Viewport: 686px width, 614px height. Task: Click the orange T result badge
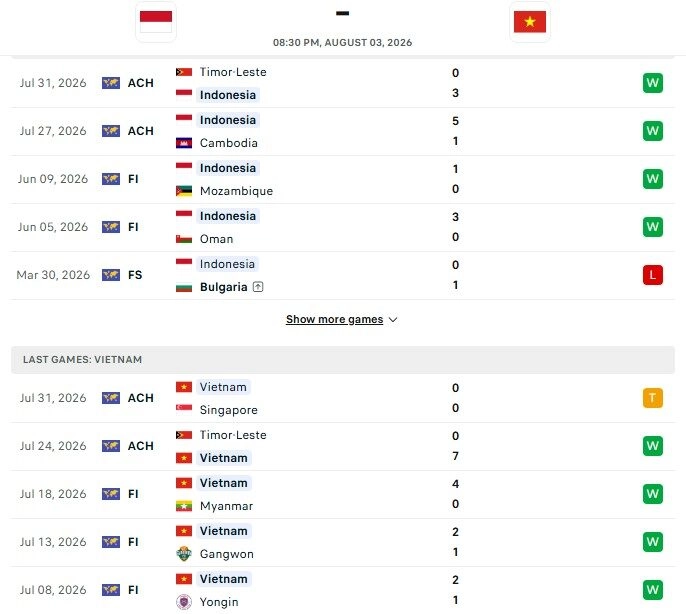click(x=653, y=398)
